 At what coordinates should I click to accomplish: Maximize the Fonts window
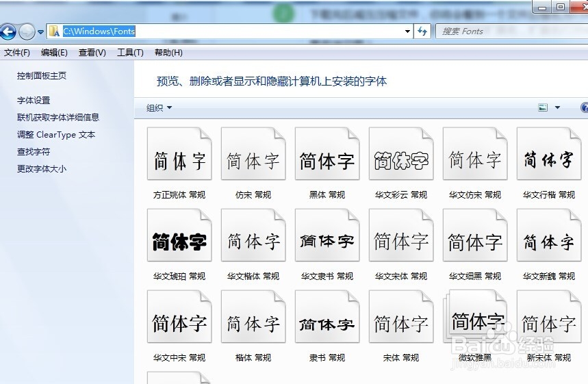[560, 7]
